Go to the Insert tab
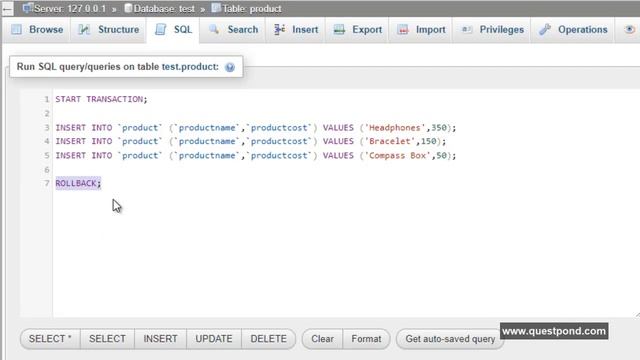The width and height of the screenshot is (640, 360). [x=296, y=30]
